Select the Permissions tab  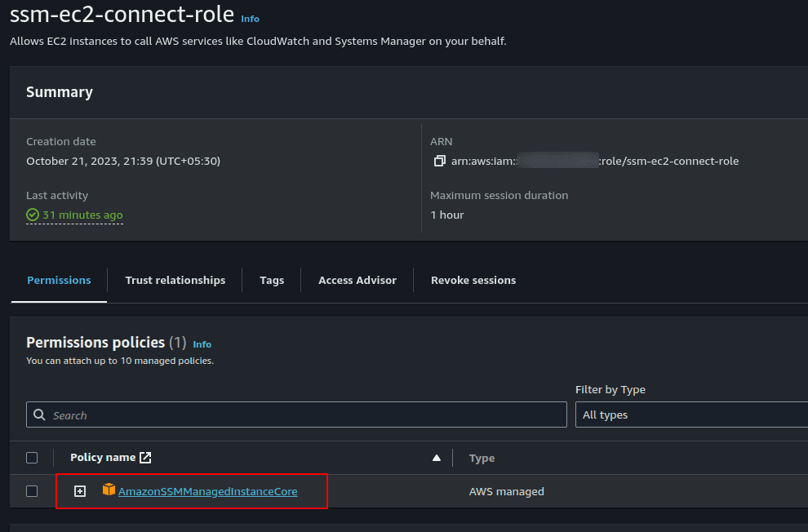(58, 280)
